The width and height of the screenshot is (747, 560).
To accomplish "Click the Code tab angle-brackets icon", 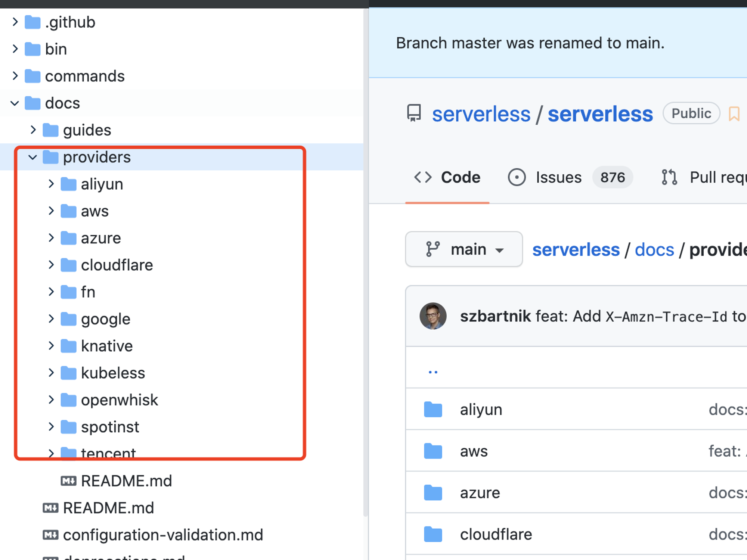I will [x=423, y=177].
